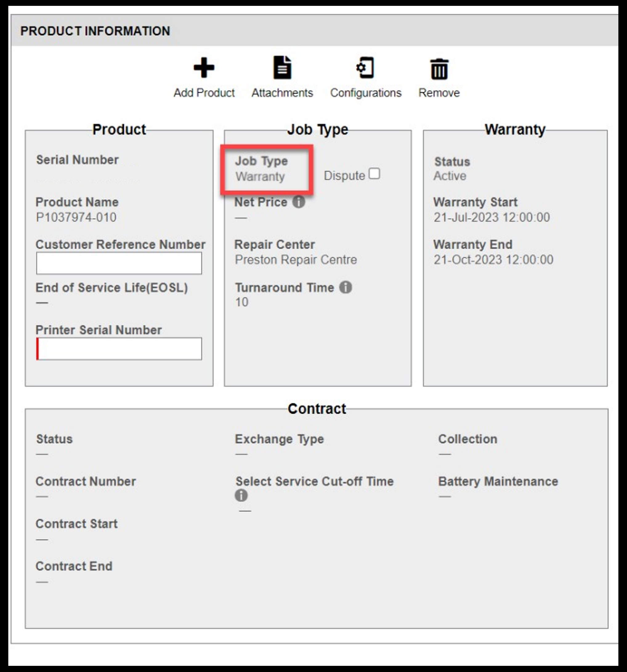Click the Attachments label
The image size is (627, 672).
(x=282, y=93)
